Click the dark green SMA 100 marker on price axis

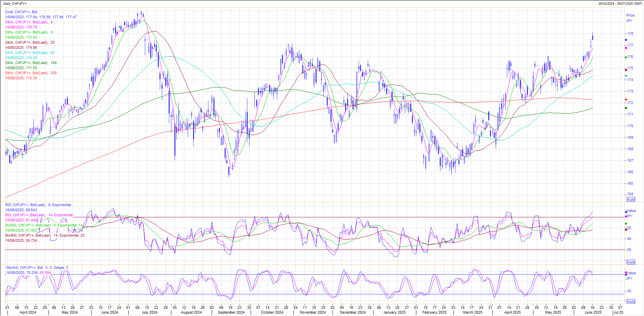coord(626,108)
